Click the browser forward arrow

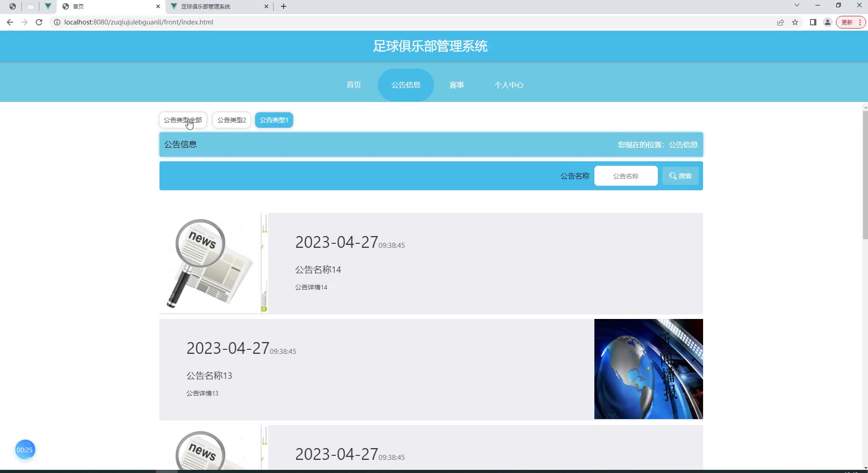tap(24, 22)
